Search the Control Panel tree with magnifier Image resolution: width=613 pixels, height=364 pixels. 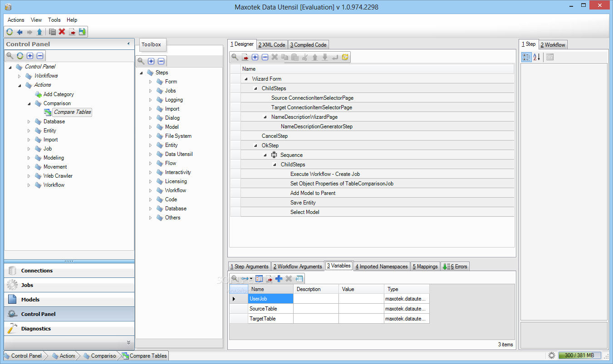10,56
